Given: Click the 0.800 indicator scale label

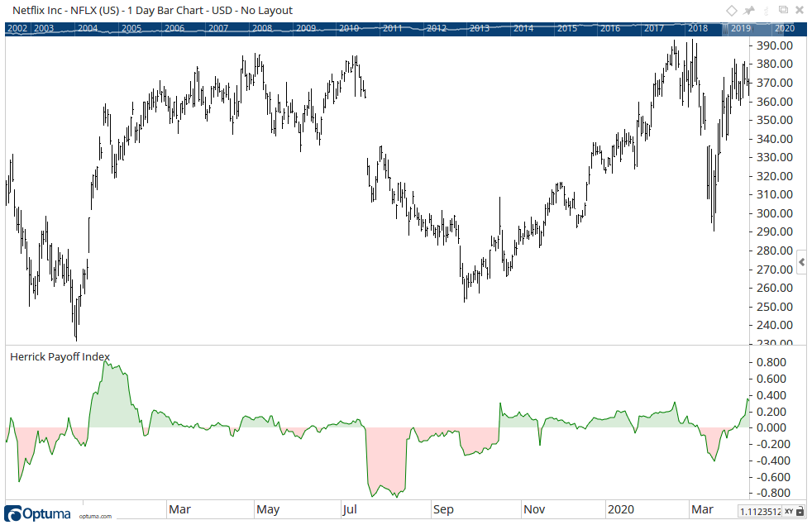Looking at the screenshot, I should (x=771, y=362).
